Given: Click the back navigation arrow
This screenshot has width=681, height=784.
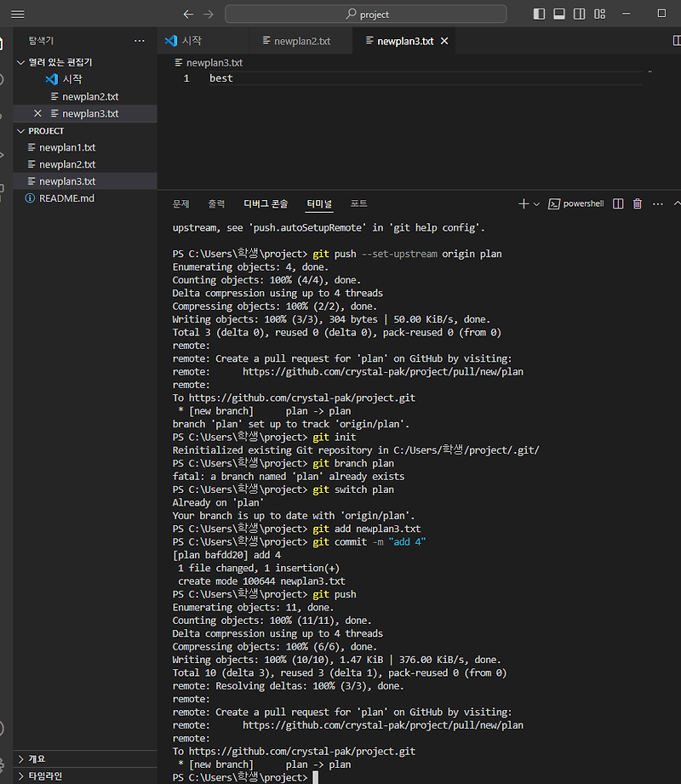Looking at the screenshot, I should point(188,14).
